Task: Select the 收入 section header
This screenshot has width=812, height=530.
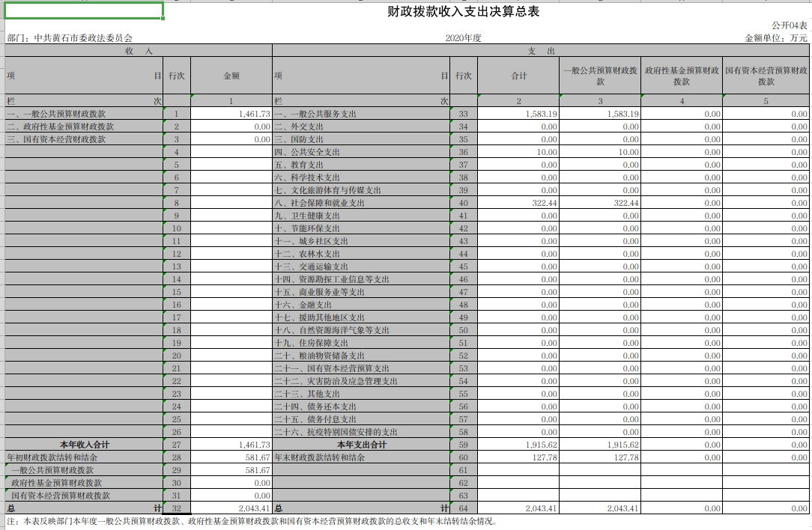Action: (x=139, y=51)
